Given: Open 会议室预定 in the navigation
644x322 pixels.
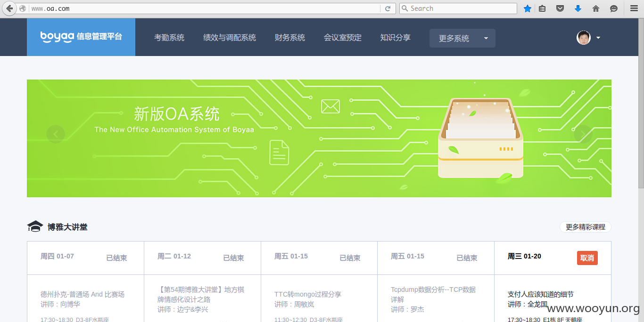Looking at the screenshot, I should tap(343, 38).
